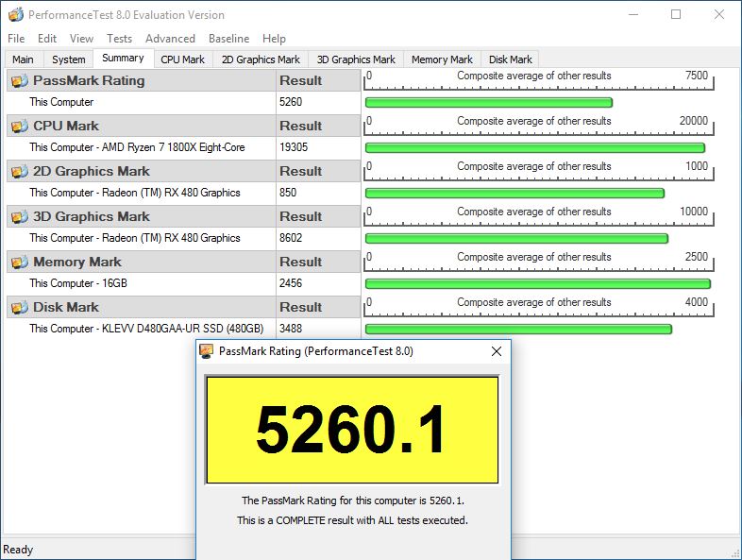The width and height of the screenshot is (742, 560).
Task: Open the View menu
Action: [81, 39]
